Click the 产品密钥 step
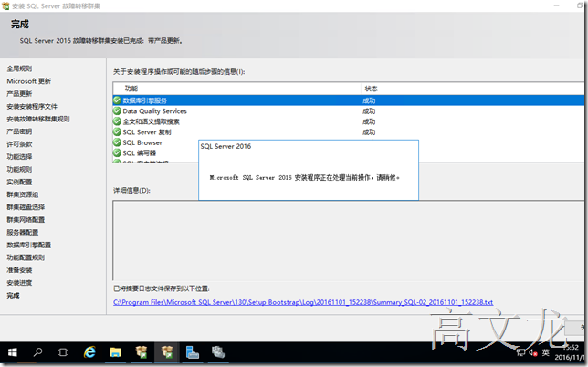The height and width of the screenshot is (367, 588). tap(19, 131)
